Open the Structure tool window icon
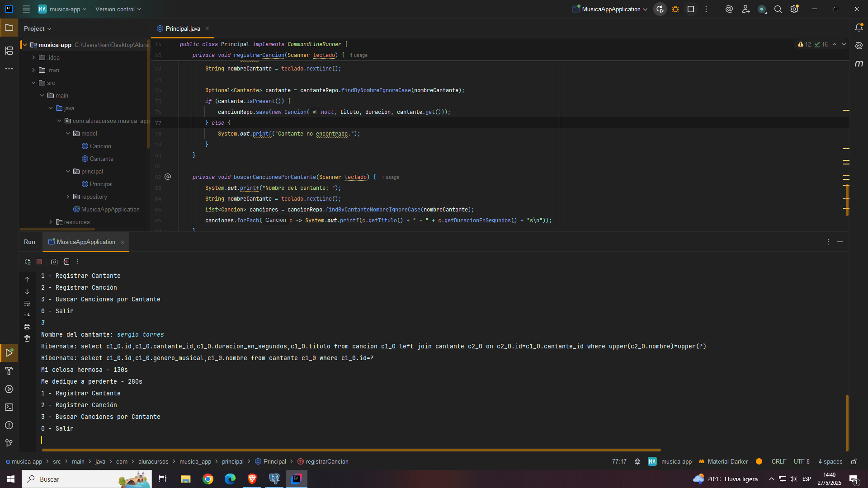Image resolution: width=868 pixels, height=488 pixels. click(x=9, y=51)
